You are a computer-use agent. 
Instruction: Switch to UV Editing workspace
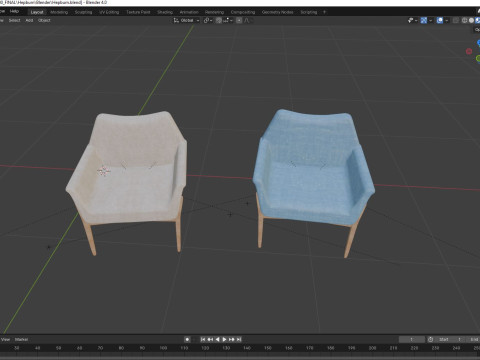click(x=109, y=12)
